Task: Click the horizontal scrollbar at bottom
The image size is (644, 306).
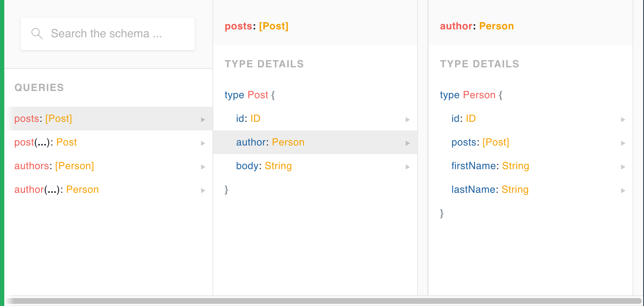Action: tap(322, 301)
